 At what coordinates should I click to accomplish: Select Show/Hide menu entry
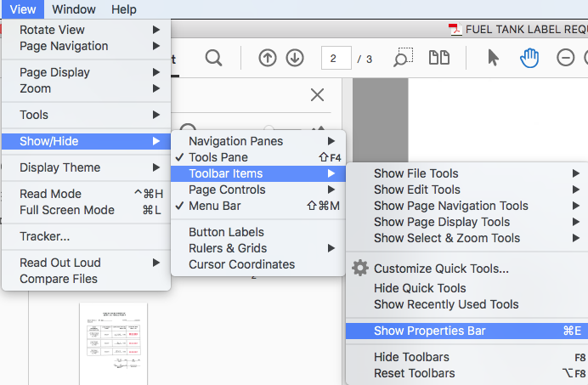(x=87, y=141)
